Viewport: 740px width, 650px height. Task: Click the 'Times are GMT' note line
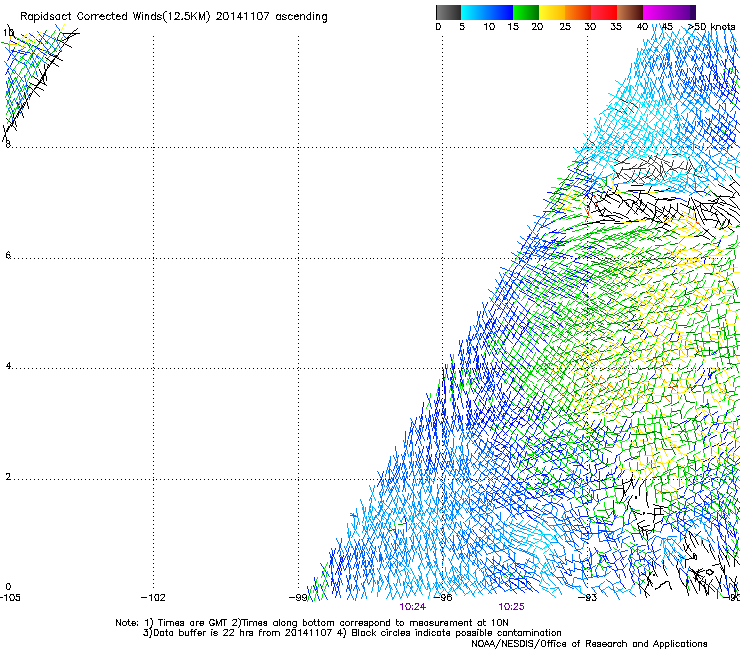click(311, 623)
